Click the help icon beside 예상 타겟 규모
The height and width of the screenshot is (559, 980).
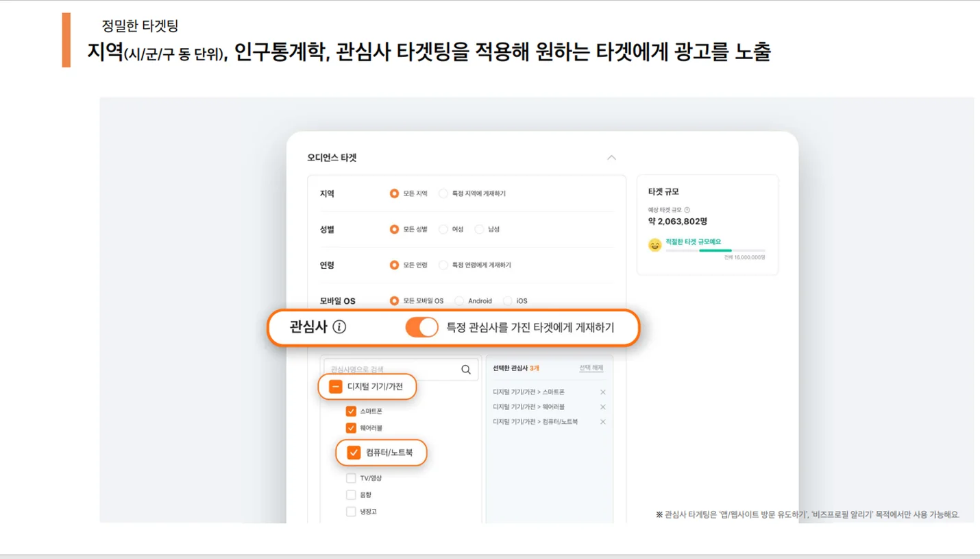[687, 210]
